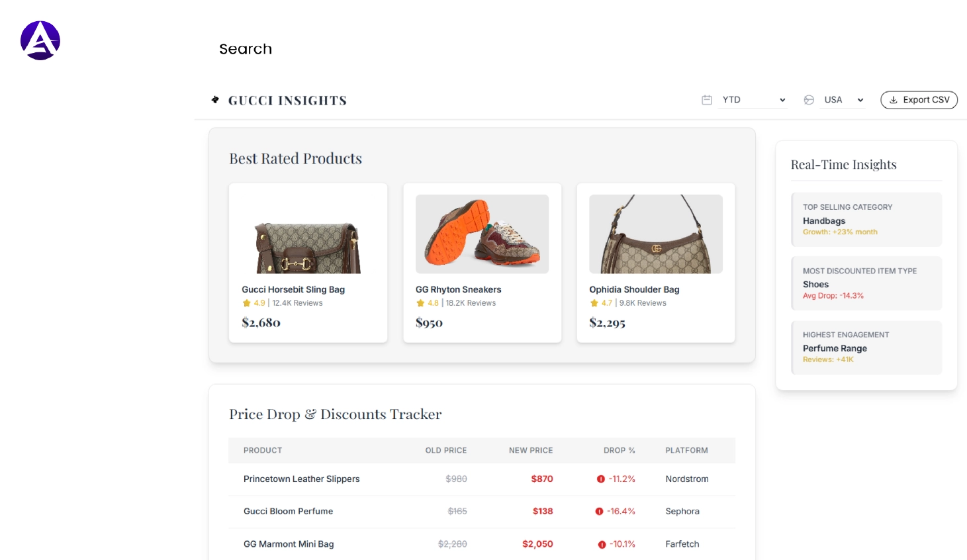Click the red alert icon beside -10.1%
Viewport: 967px width, 560px height.
pyautogui.click(x=602, y=545)
